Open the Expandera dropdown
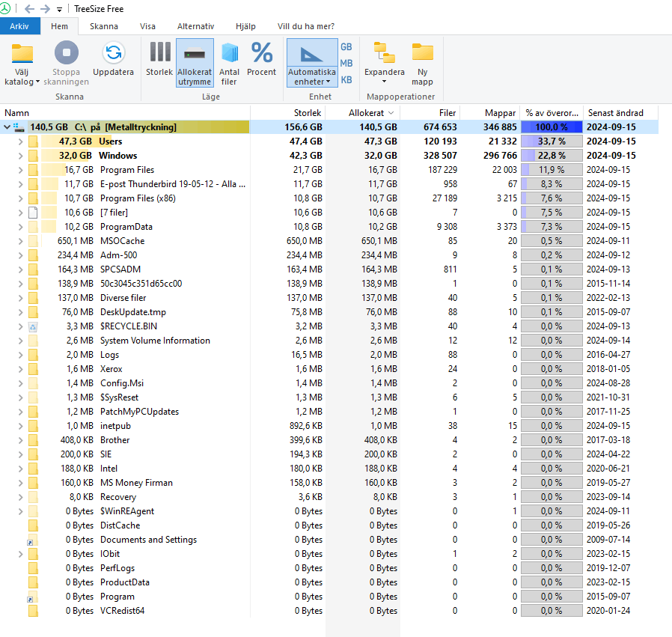 [x=385, y=63]
